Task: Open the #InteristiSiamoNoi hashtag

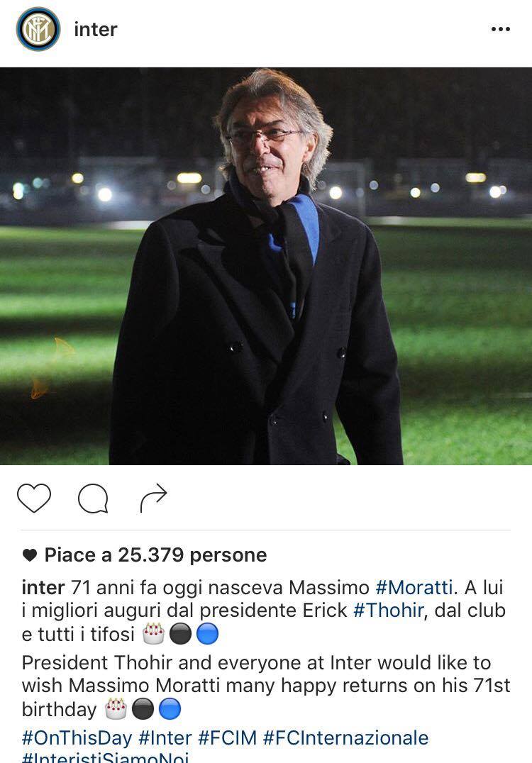Action: [105, 758]
